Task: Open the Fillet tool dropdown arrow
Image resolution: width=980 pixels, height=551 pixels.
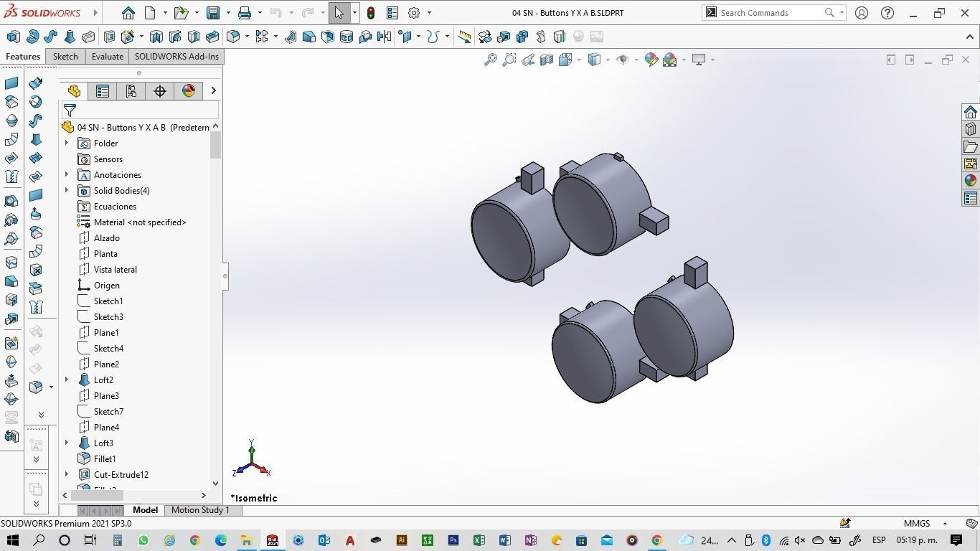Action: coord(247,37)
